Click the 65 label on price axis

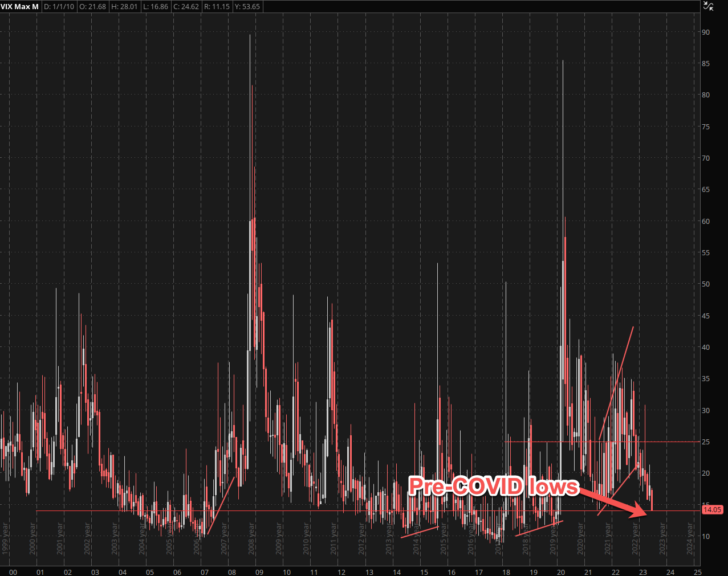point(706,189)
